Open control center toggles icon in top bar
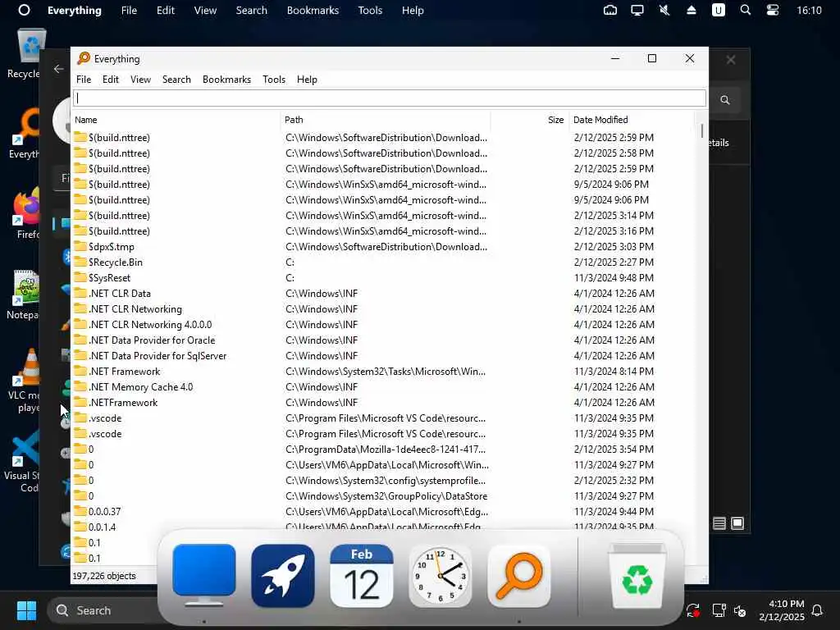 coord(772,10)
